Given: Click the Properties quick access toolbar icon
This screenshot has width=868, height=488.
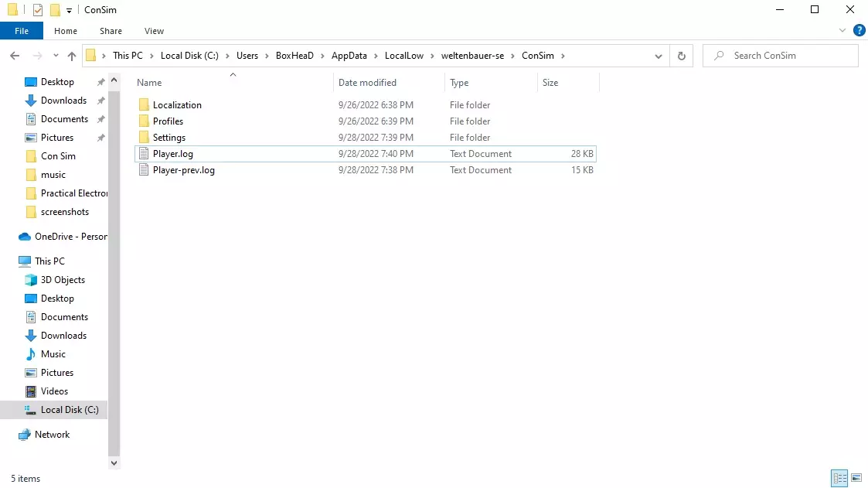Looking at the screenshot, I should [x=38, y=10].
